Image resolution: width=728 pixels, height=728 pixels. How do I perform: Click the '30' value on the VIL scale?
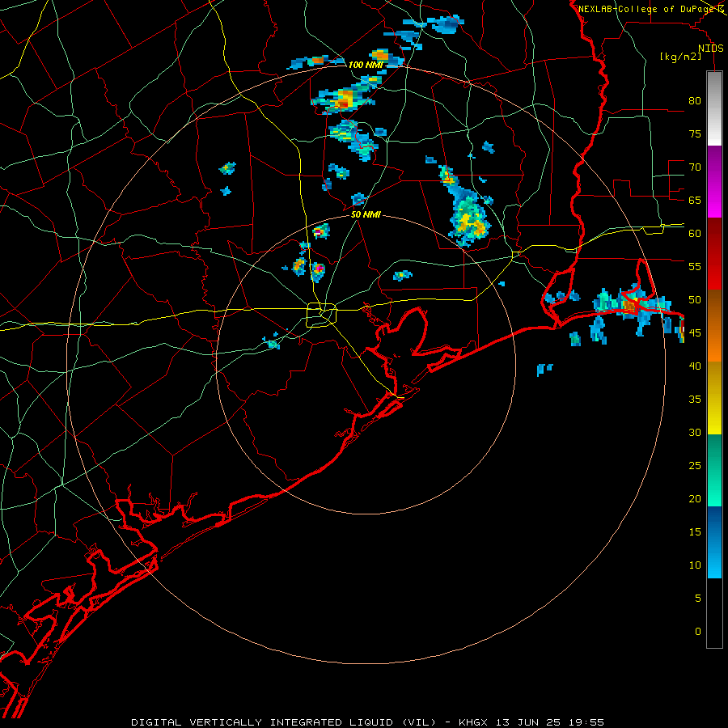[695, 432]
